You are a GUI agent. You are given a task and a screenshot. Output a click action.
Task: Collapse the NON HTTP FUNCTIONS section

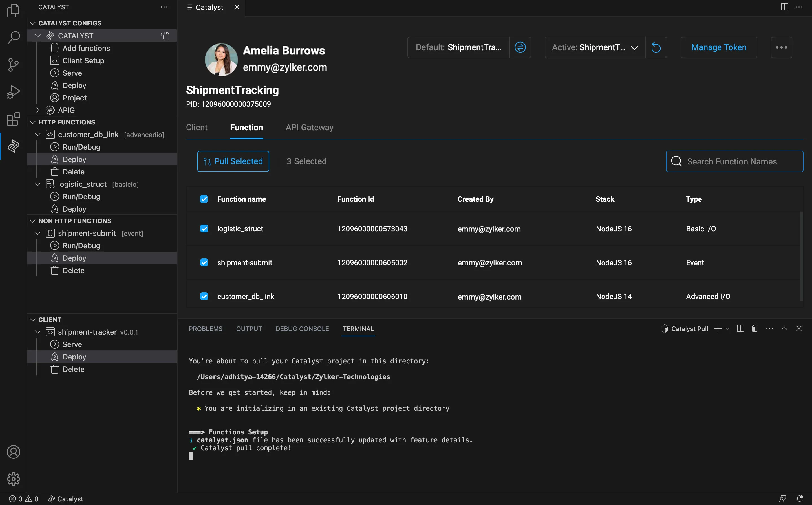(33, 221)
